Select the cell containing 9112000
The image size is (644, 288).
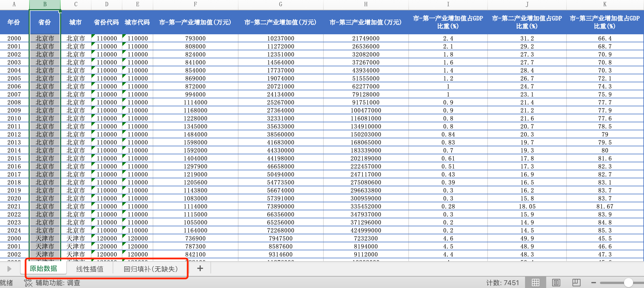click(x=366, y=254)
